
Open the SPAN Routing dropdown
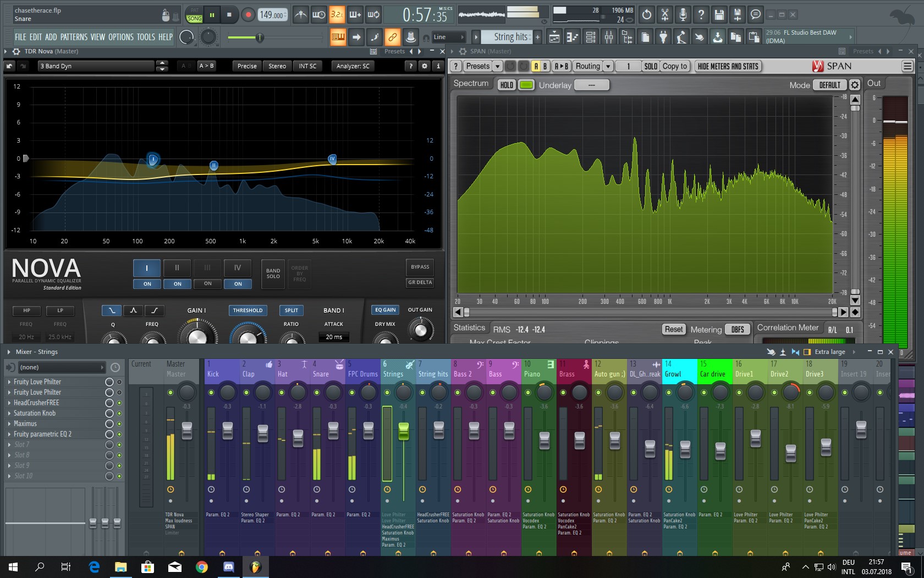[593, 66]
